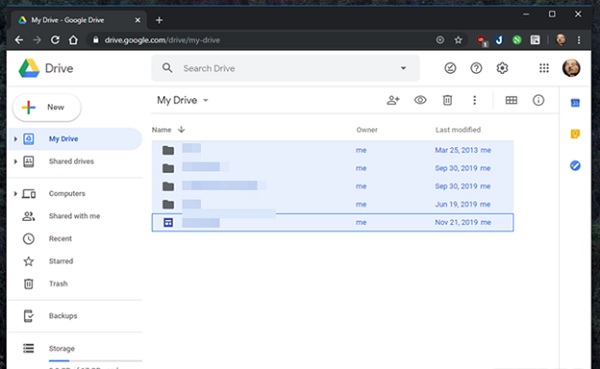600x369 pixels.
Task: Open Google Keep side panel icon
Action: [575, 134]
